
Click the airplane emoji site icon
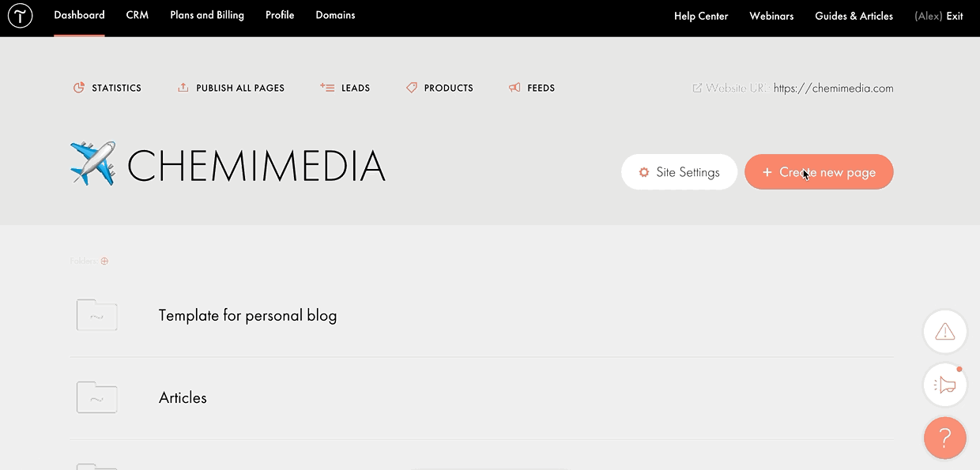tap(92, 164)
